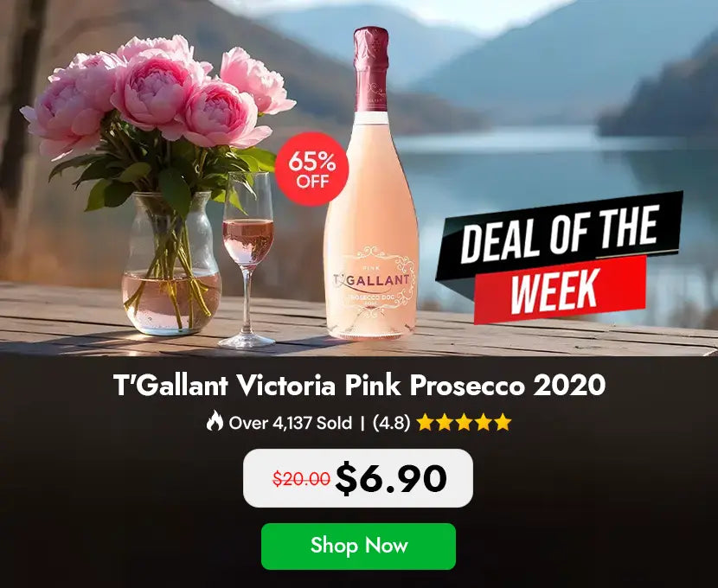The height and width of the screenshot is (588, 718).
Task: Click the wine glass with pink prosecco
Action: pos(247,260)
